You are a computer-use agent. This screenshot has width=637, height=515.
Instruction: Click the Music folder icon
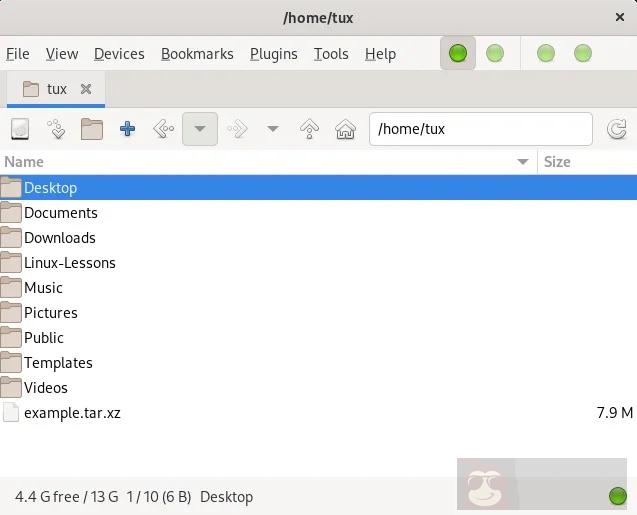(x=11, y=287)
